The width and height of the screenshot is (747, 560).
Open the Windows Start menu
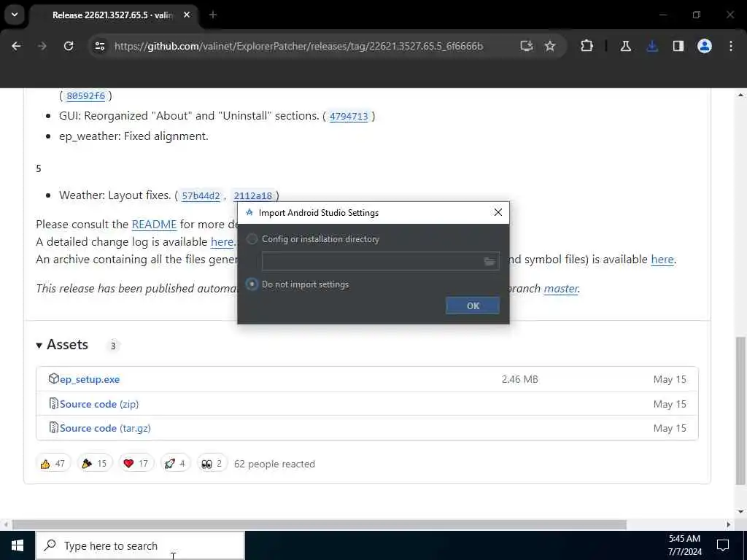(x=18, y=545)
